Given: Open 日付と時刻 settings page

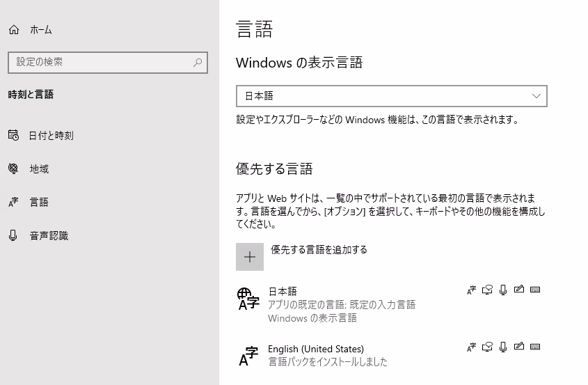Looking at the screenshot, I should [x=51, y=136].
